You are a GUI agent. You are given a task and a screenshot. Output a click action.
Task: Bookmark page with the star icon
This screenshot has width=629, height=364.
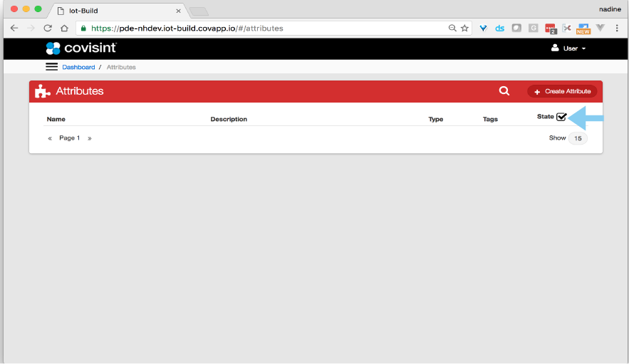click(465, 28)
